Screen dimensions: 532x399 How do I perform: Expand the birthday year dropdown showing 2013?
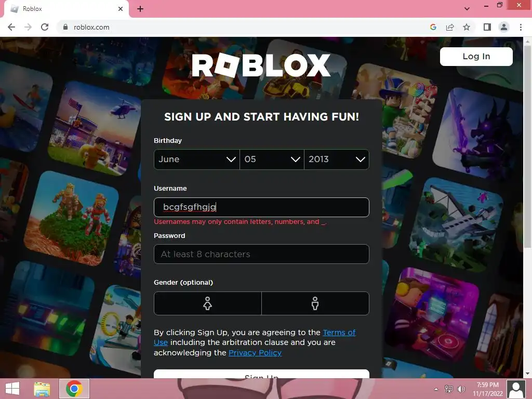click(337, 159)
